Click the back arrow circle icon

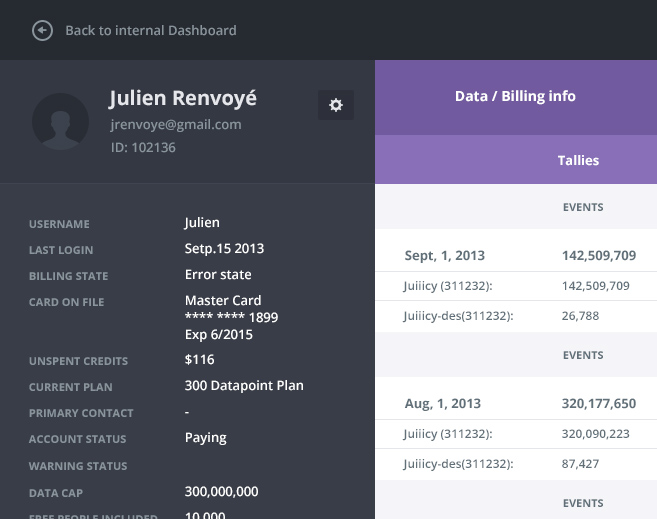click(x=42, y=30)
